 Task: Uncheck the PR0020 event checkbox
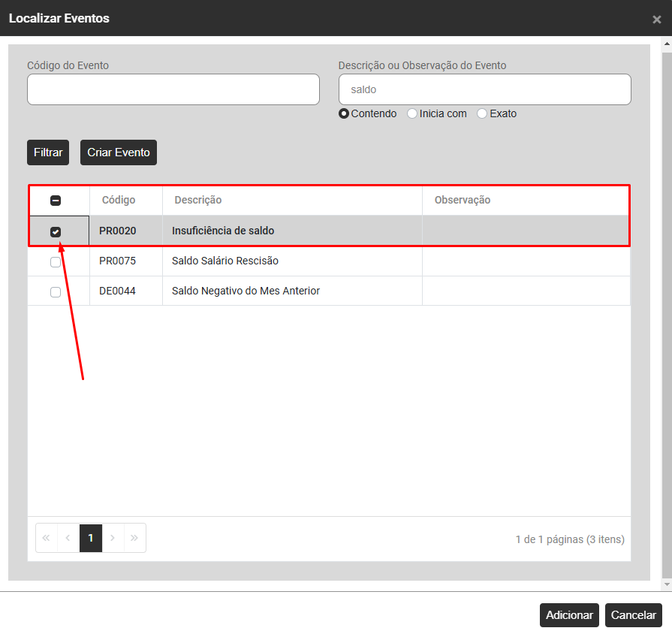pyautogui.click(x=56, y=231)
